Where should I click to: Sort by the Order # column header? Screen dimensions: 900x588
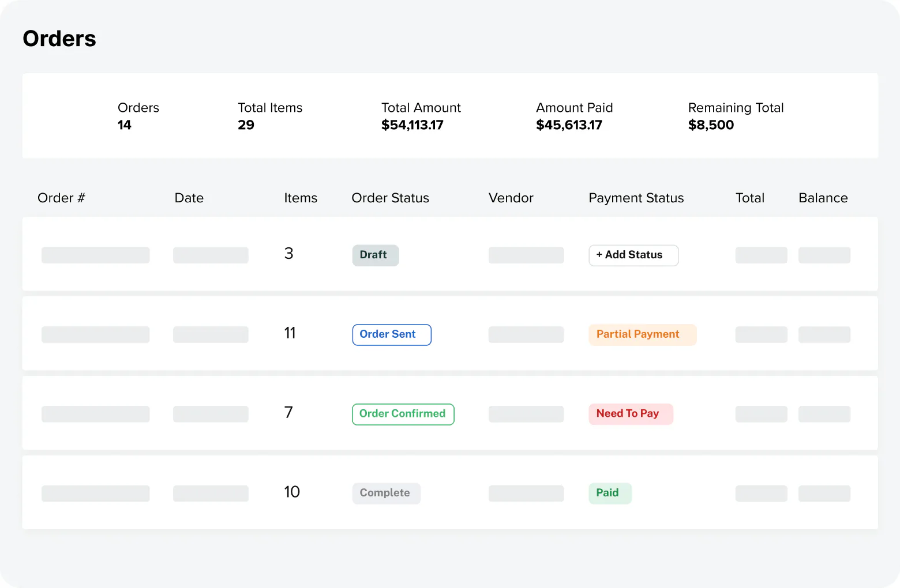(61, 198)
